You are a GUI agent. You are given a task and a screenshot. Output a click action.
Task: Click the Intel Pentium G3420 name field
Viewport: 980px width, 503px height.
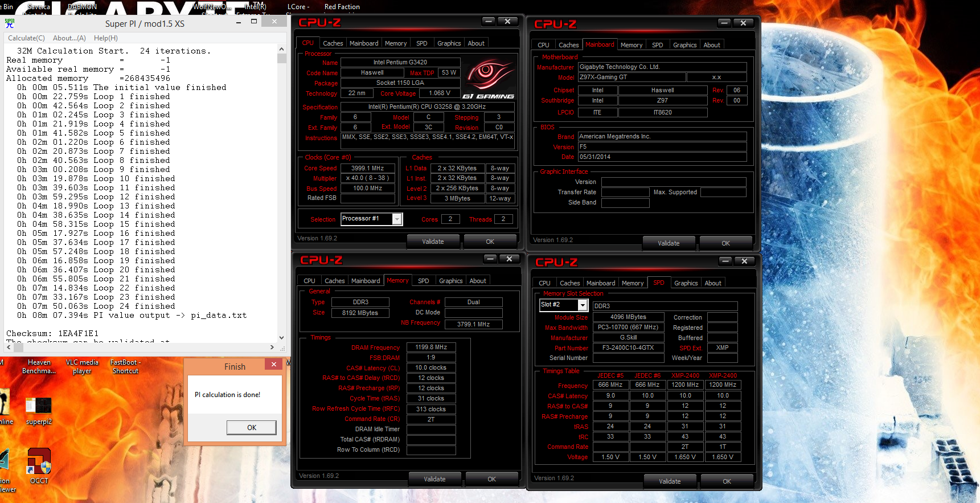[400, 63]
